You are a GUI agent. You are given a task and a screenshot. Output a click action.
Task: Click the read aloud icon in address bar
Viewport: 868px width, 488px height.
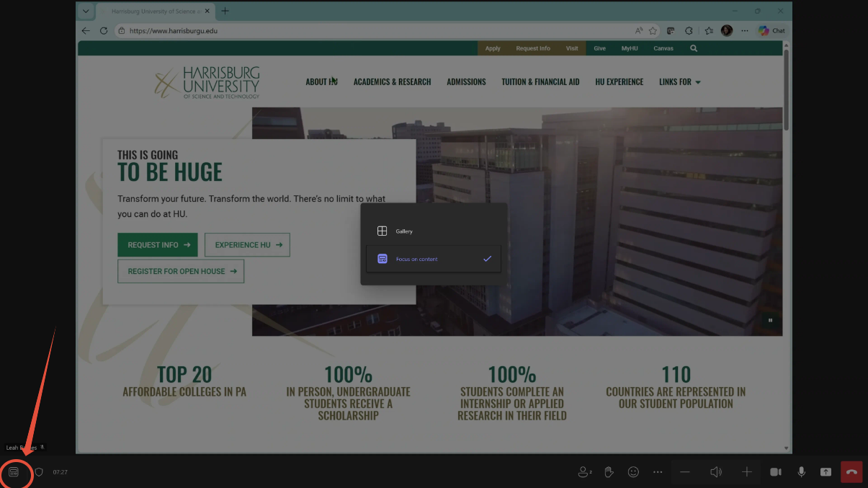point(639,31)
